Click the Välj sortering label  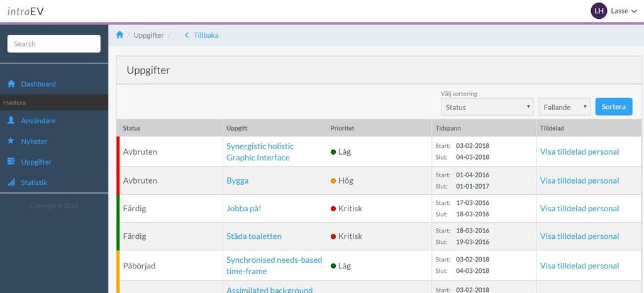[x=458, y=94]
